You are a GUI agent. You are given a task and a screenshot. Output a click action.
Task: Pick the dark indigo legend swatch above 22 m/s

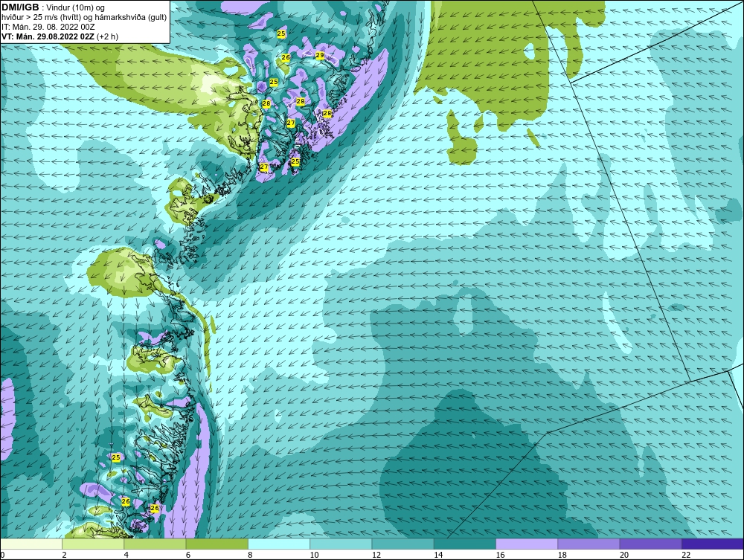click(713, 544)
